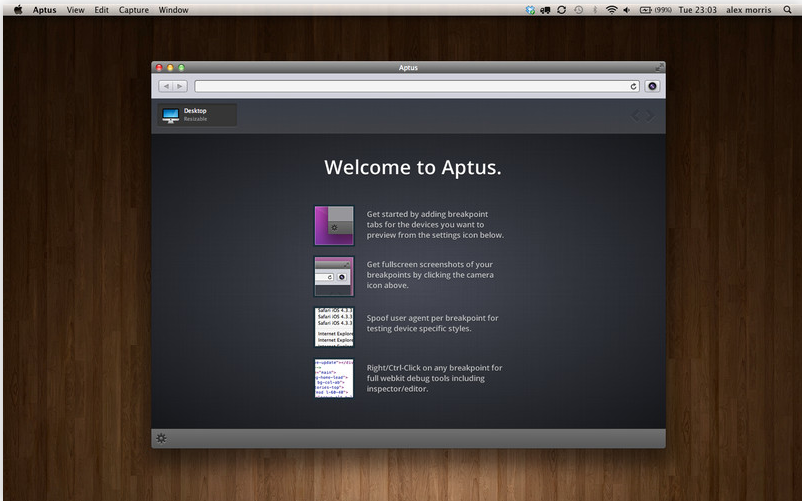Click the Bluetooth menu bar icon
The width and height of the screenshot is (802, 501).
[x=595, y=10]
